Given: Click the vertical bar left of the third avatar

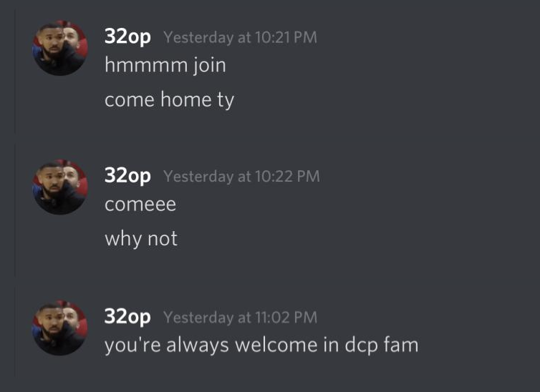Looking at the screenshot, I should (x=15, y=332).
